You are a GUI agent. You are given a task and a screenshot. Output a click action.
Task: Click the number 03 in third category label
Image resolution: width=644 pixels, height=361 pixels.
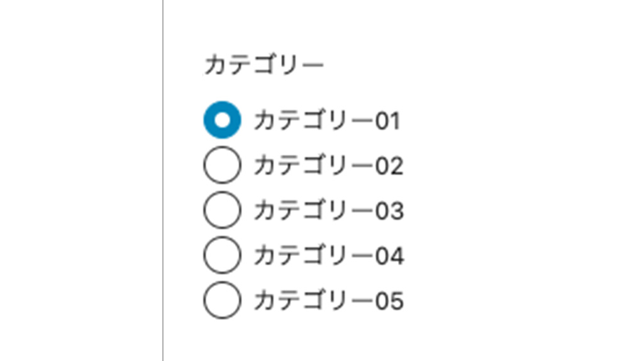click(x=389, y=212)
